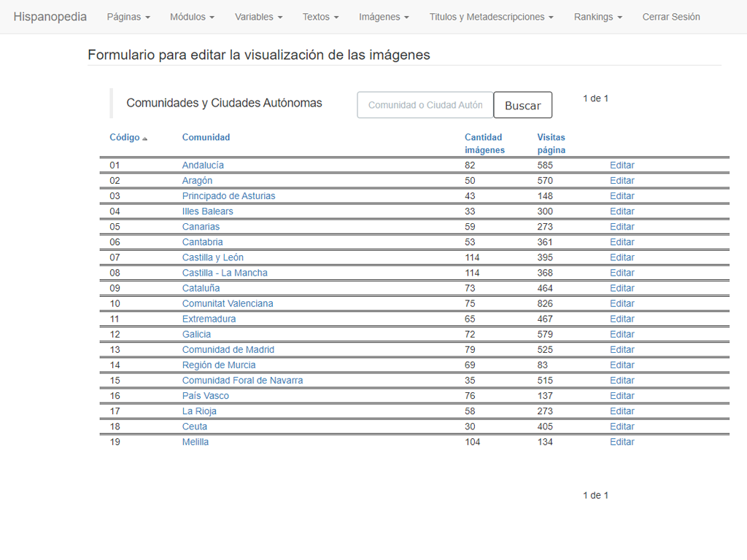This screenshot has height=560, width=747.
Task: Open the Ceuta link
Action: point(195,427)
